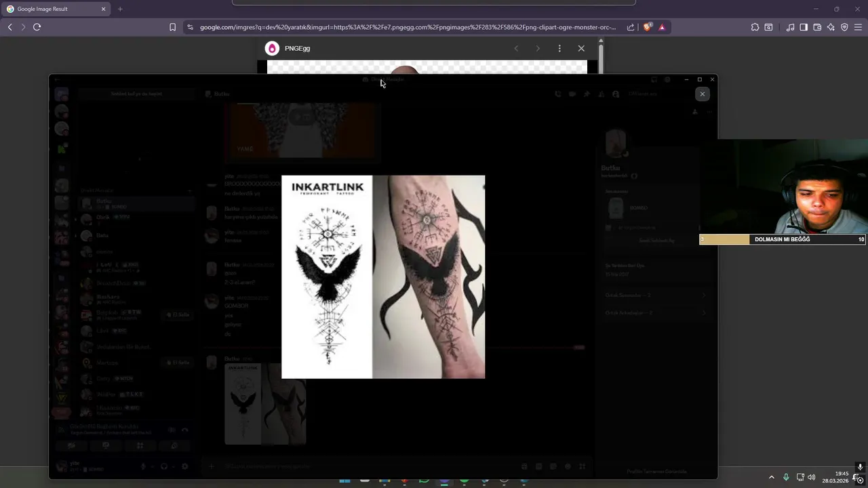868x488 pixels.
Task: Open the Leo AI sparkle icon
Action: (831, 27)
